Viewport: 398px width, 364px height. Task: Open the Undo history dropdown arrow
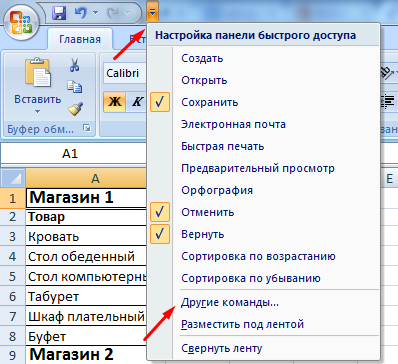tap(95, 13)
